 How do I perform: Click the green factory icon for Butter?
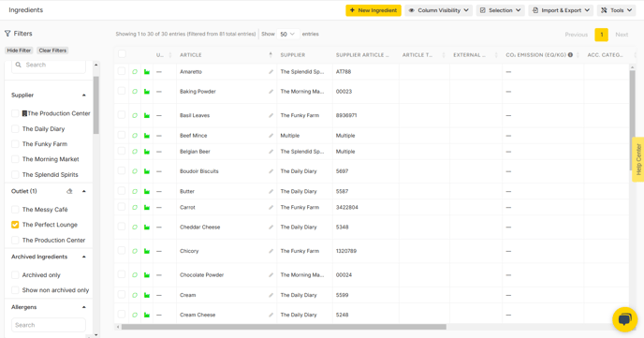point(147,191)
